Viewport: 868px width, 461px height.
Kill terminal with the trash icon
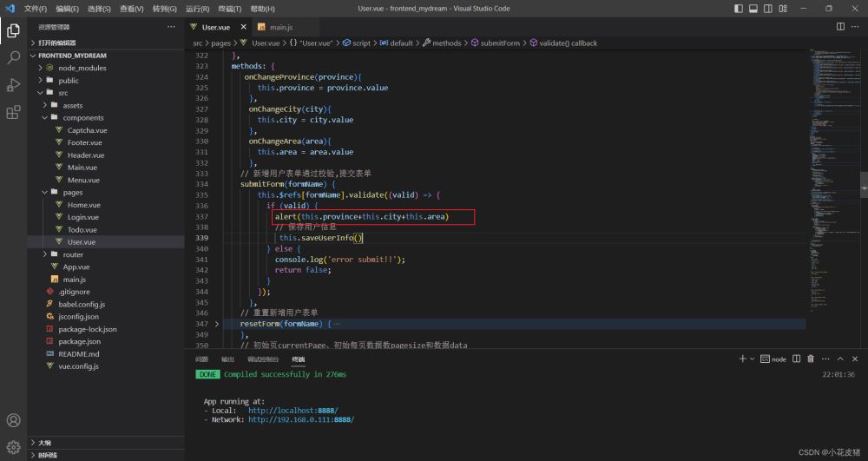(x=810, y=359)
